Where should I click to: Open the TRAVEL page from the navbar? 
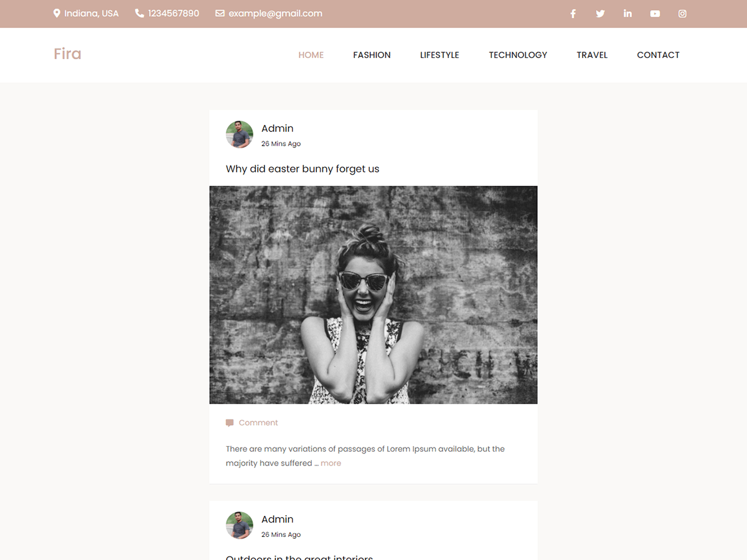[x=592, y=55]
